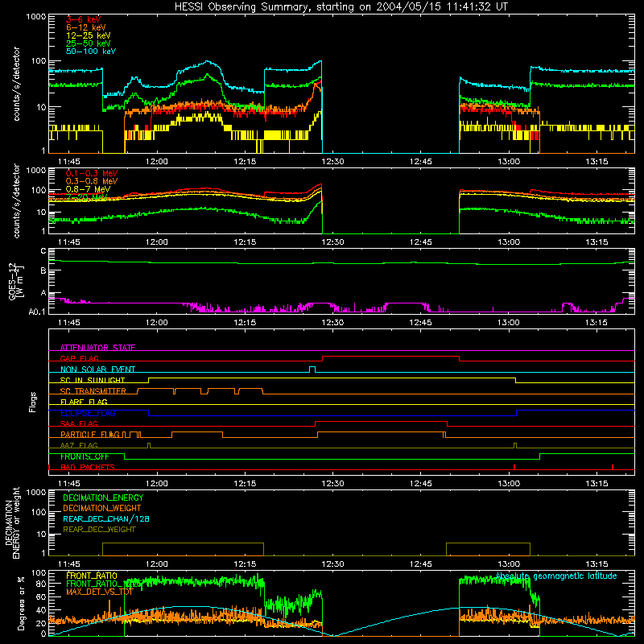Click 11:45 tick under the top keV panel
The width and height of the screenshot is (644, 644).
click(x=69, y=162)
